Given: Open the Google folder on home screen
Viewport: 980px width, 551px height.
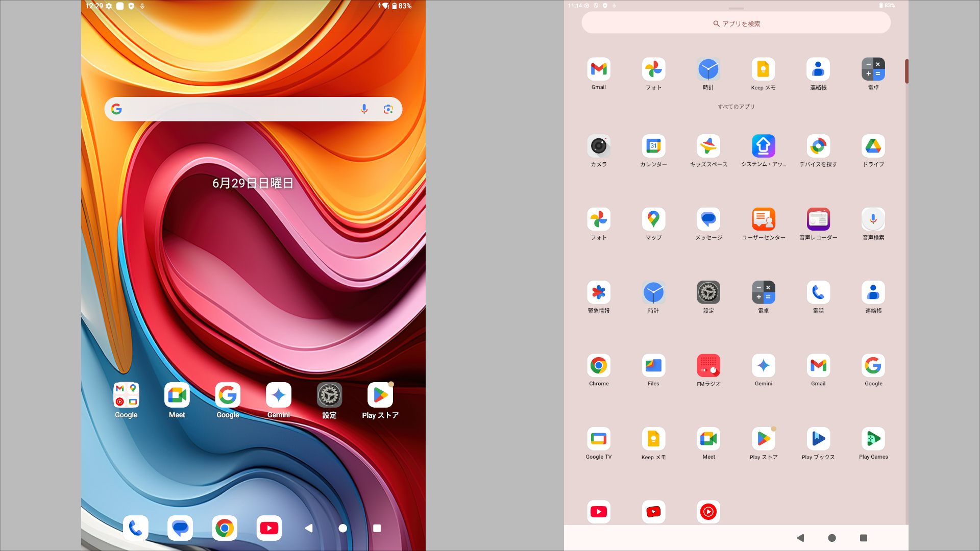Looking at the screenshot, I should coord(126,395).
